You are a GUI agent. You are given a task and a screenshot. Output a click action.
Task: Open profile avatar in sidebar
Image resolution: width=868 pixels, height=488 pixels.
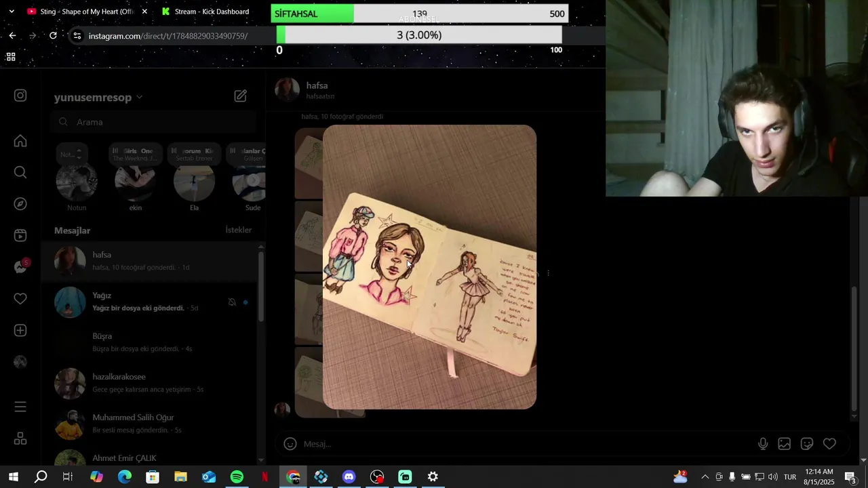(20, 362)
